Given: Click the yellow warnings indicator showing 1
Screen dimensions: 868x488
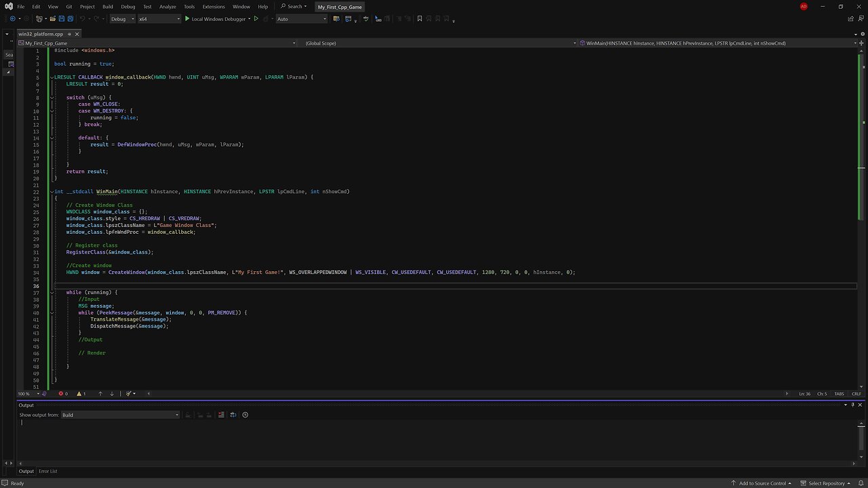Looking at the screenshot, I should click(x=81, y=394).
